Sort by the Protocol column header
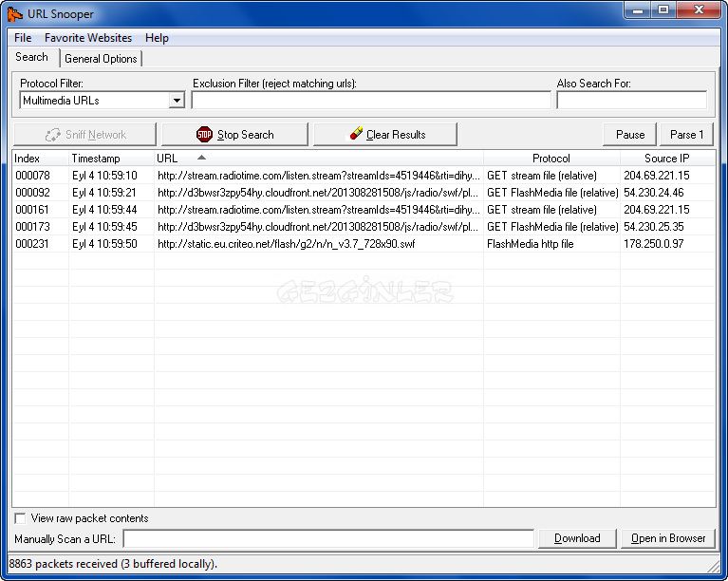Image resolution: width=728 pixels, height=581 pixels. click(551, 159)
